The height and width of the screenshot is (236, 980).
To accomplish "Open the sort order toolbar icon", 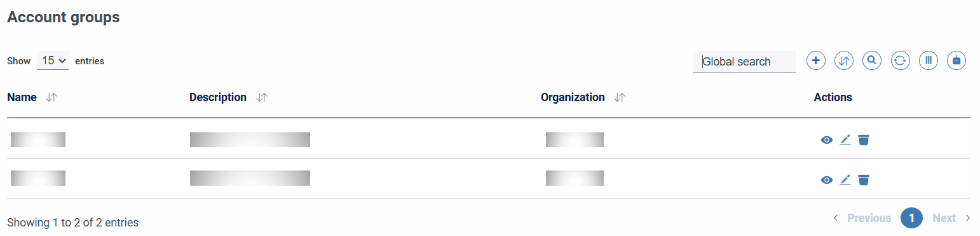I will coord(844,60).
